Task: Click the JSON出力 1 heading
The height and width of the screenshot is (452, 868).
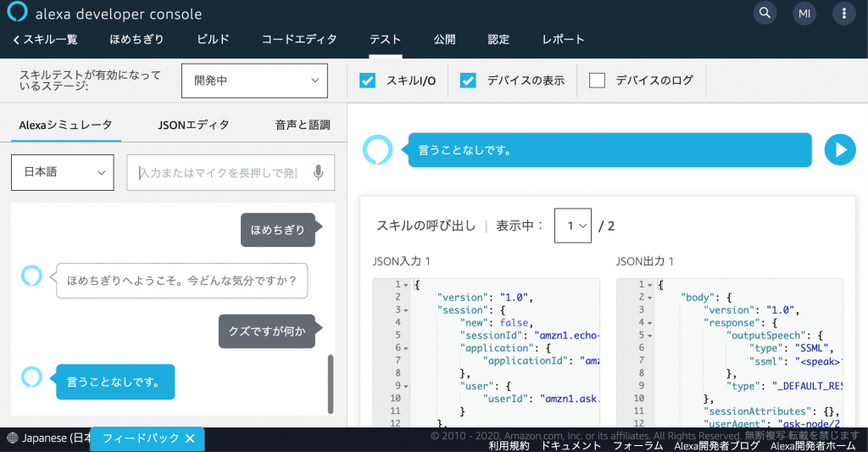Action: coord(645,261)
